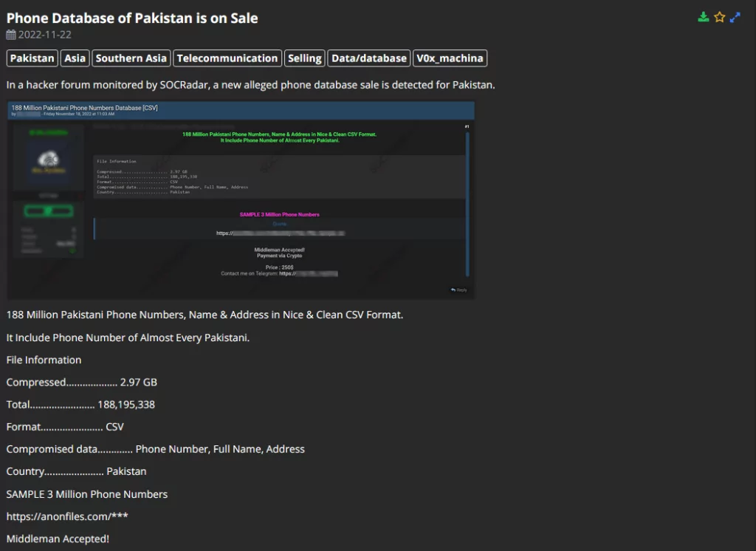Select the Pakistan tag
This screenshot has width=756, height=551.
32,58
